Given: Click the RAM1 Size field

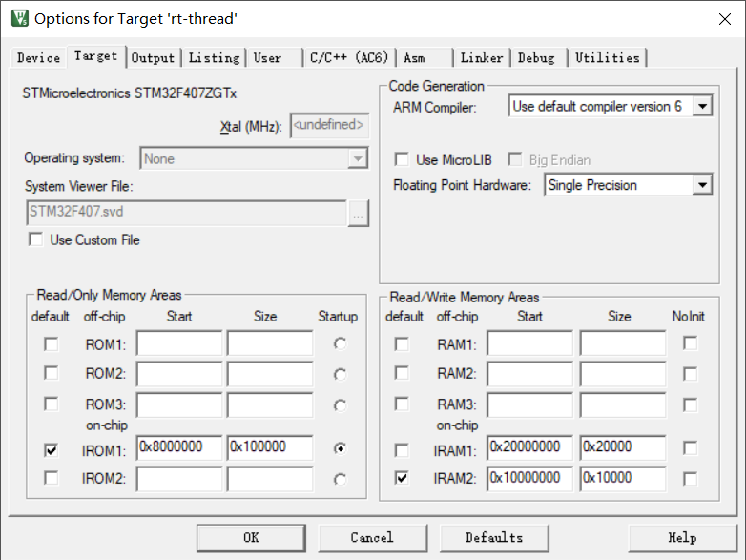Looking at the screenshot, I should pos(623,343).
